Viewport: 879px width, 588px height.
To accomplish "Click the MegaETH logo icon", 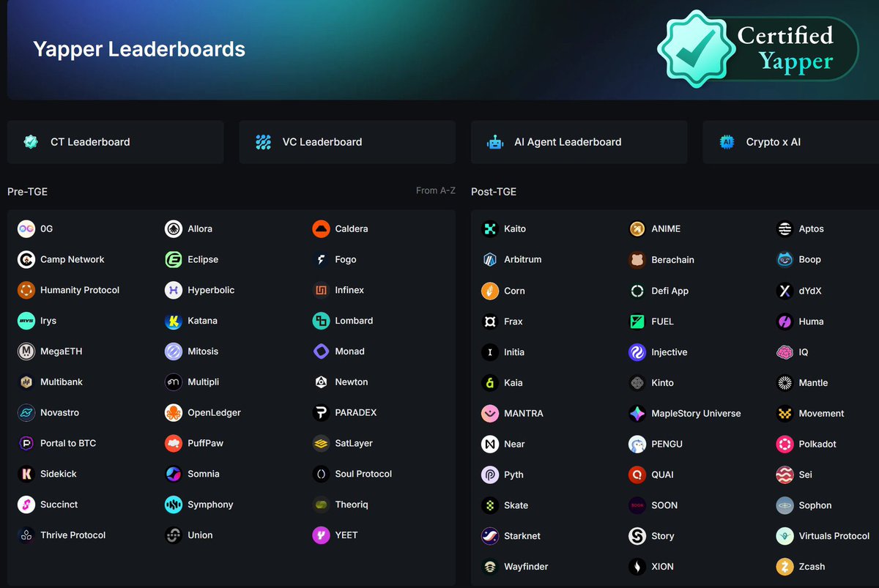I will click(x=26, y=351).
